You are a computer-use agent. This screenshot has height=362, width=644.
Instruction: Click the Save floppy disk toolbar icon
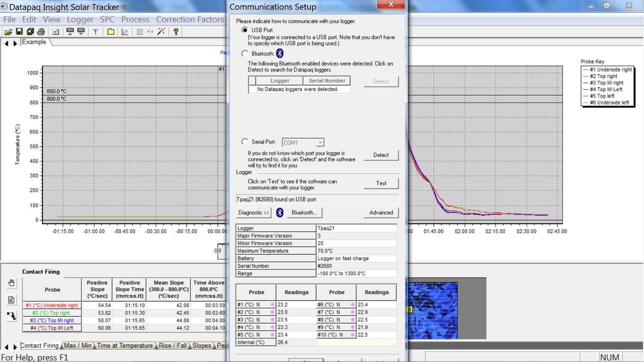(19, 32)
